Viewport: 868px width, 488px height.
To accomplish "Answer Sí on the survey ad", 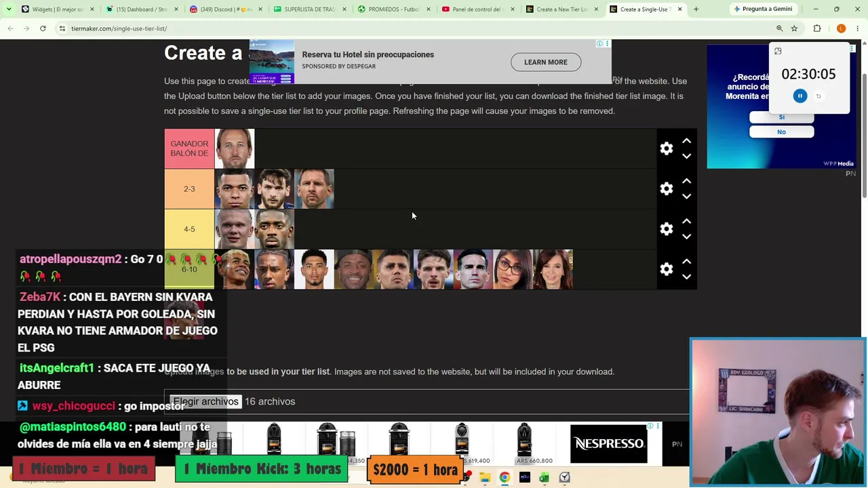I will pos(781,117).
